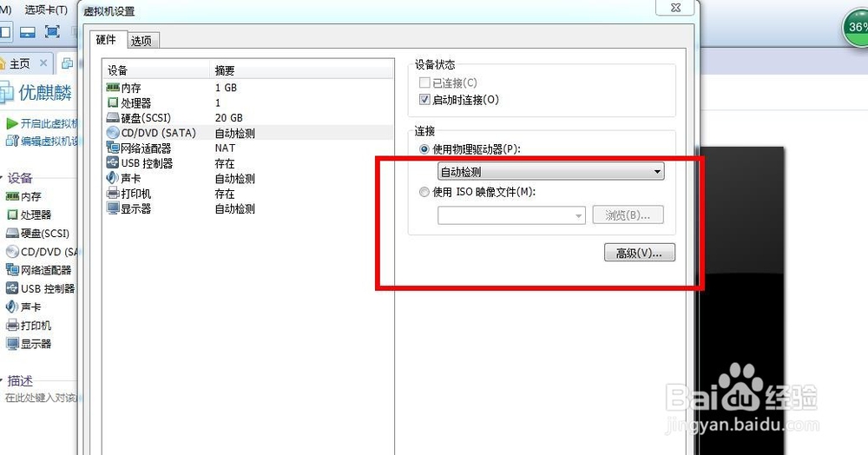Image resolution: width=868 pixels, height=455 pixels.
Task: Click the console view toolbar icon beside fullscreen
Action: [28, 32]
